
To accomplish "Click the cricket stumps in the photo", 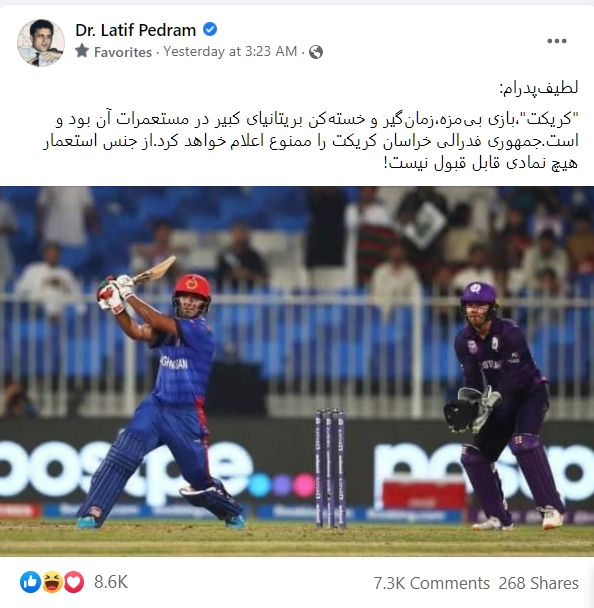I will click(330, 468).
